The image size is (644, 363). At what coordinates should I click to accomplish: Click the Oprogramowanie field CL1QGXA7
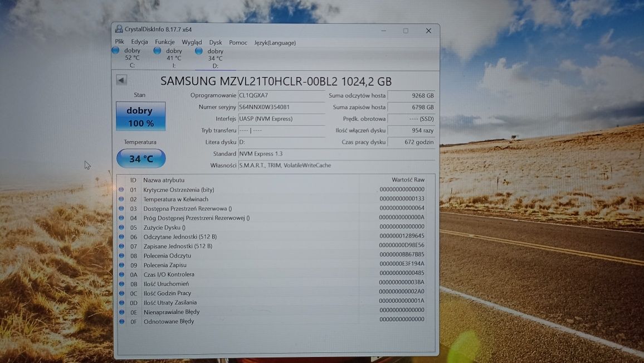(x=281, y=95)
